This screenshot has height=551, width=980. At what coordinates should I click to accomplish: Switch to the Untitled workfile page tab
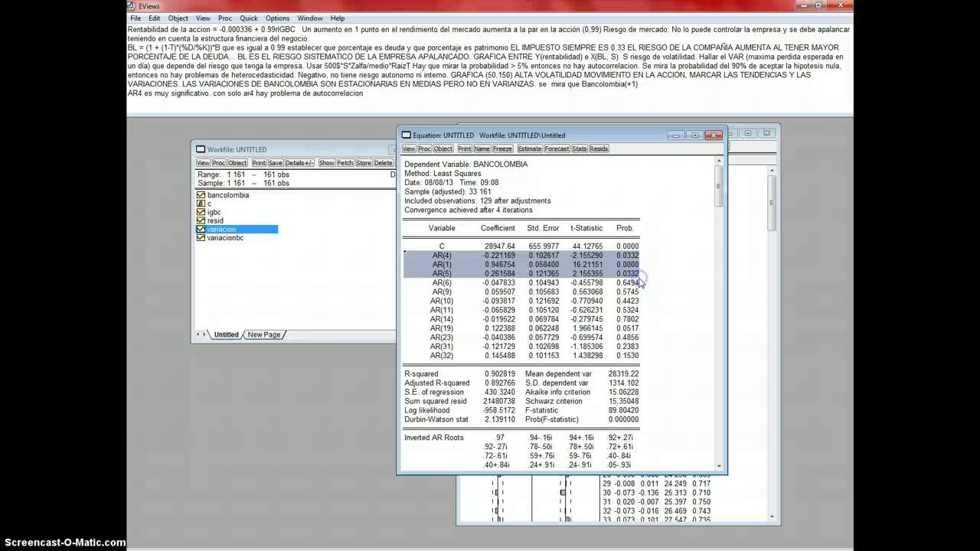[x=227, y=335]
